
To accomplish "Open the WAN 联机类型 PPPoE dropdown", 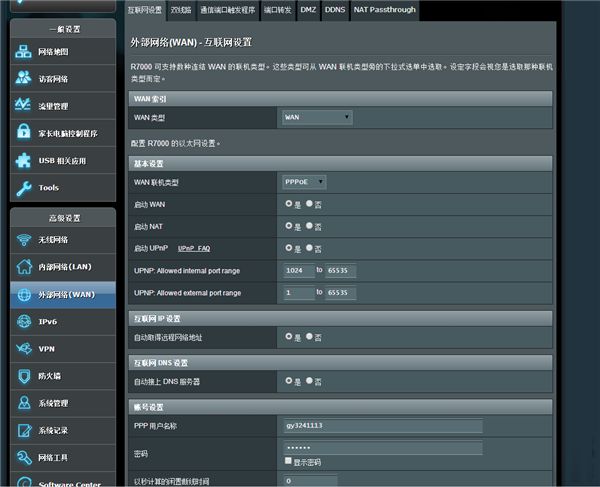I will point(305,182).
